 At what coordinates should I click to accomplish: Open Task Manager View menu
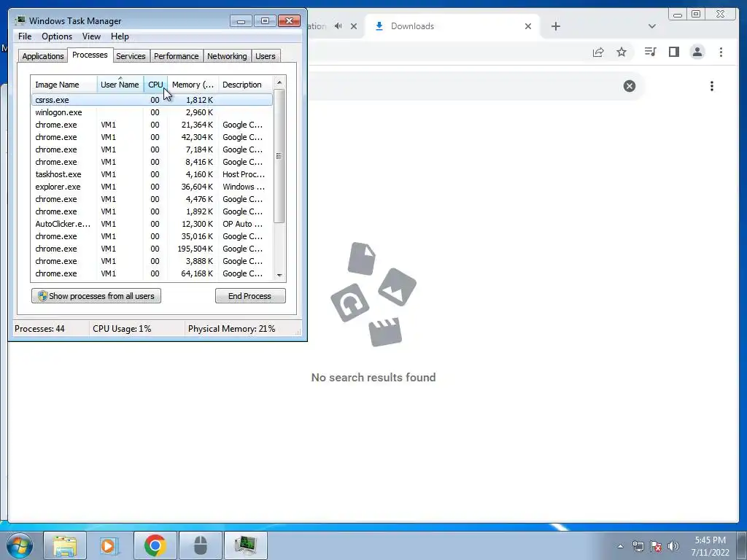(91, 36)
